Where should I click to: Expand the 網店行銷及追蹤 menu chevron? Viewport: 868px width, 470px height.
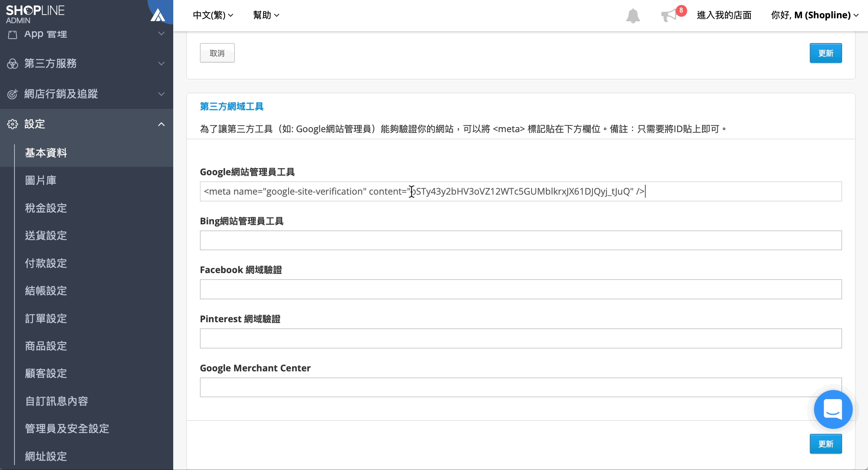click(161, 94)
